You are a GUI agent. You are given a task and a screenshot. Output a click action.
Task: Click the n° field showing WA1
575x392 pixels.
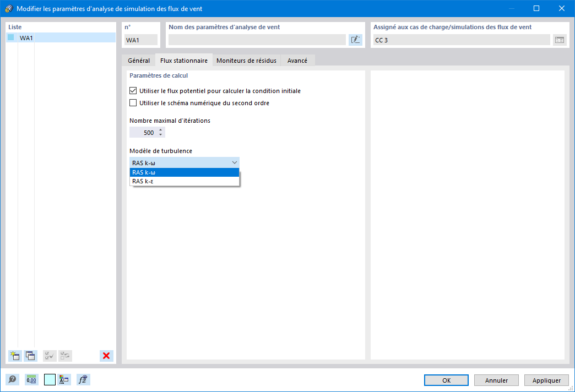click(x=141, y=40)
